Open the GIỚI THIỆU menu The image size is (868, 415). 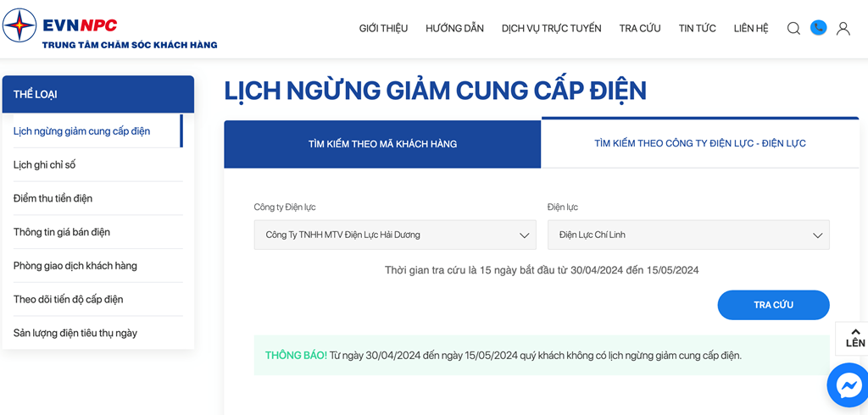click(x=383, y=28)
